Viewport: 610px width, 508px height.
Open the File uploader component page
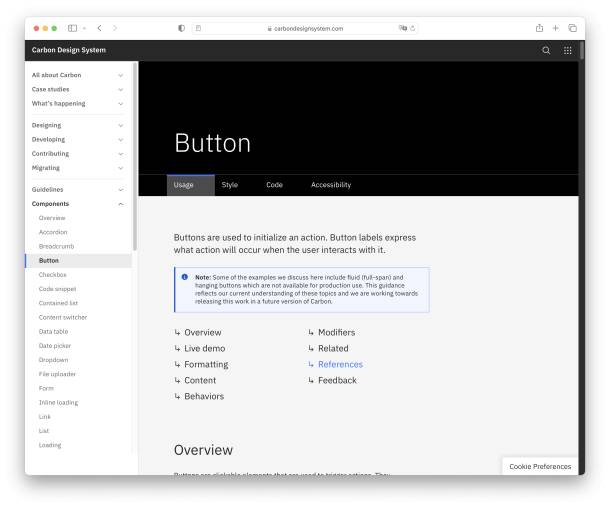(x=57, y=374)
